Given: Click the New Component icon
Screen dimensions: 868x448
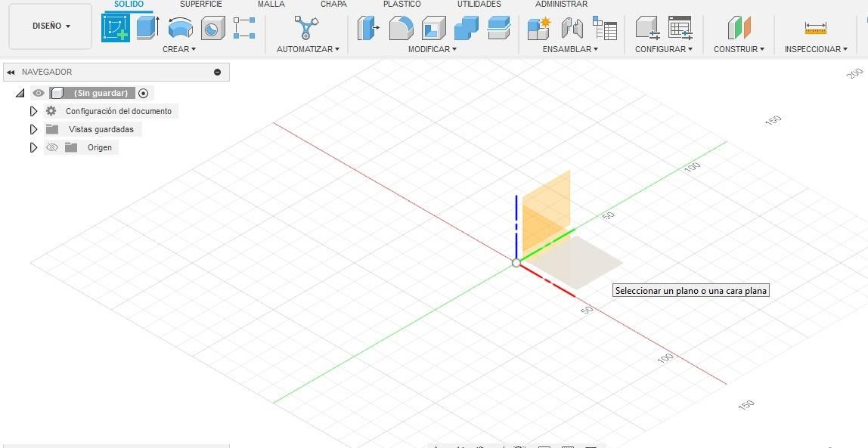Looking at the screenshot, I should 538,28.
